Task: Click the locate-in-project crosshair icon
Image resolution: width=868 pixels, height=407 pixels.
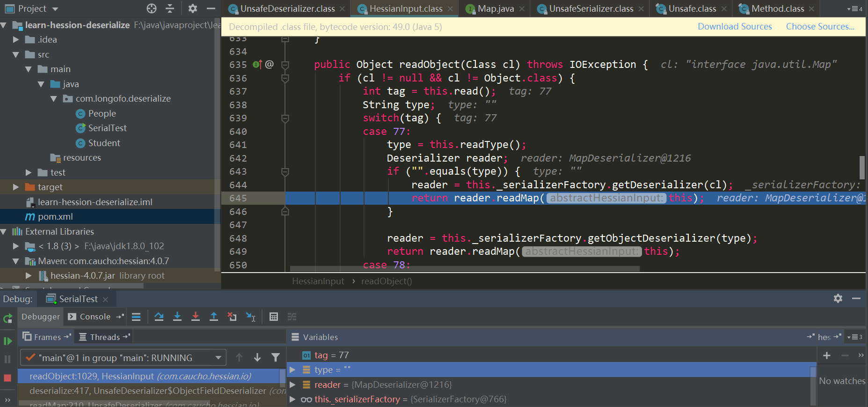Action: click(152, 8)
